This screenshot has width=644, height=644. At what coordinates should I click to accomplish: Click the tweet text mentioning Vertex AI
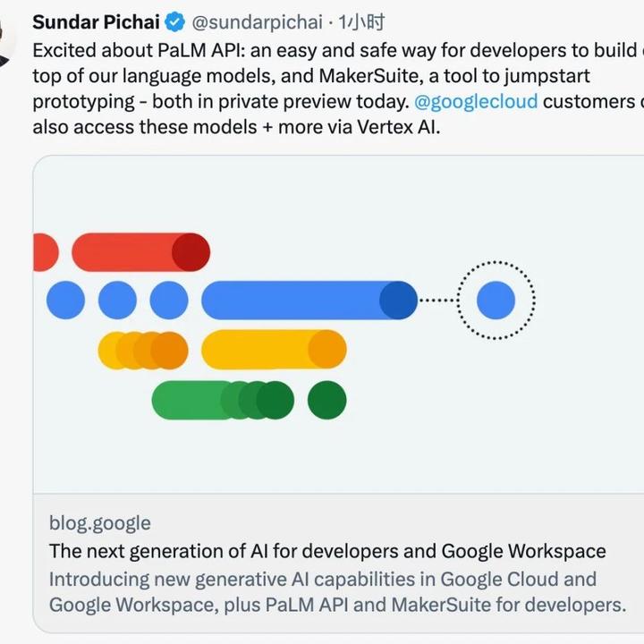pos(236,127)
